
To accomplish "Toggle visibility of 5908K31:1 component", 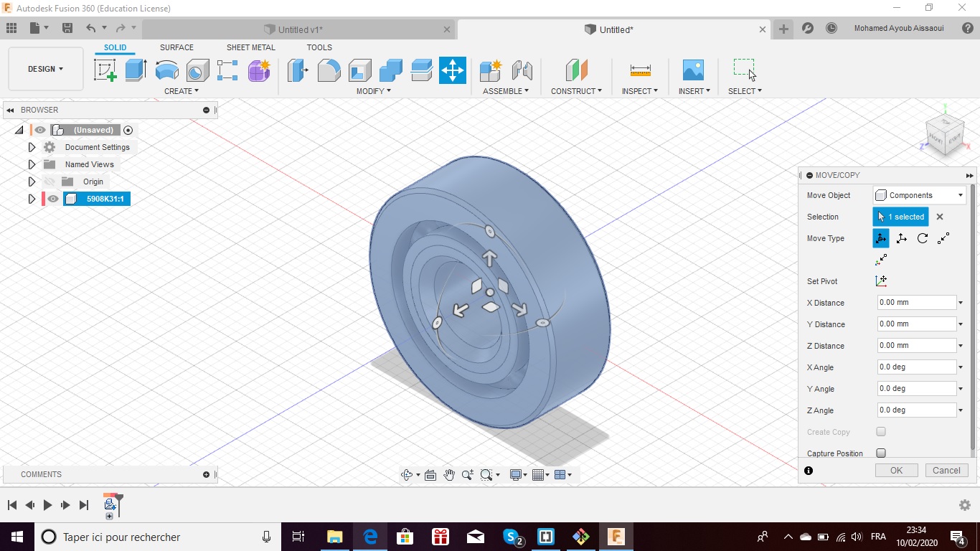I will (x=53, y=199).
